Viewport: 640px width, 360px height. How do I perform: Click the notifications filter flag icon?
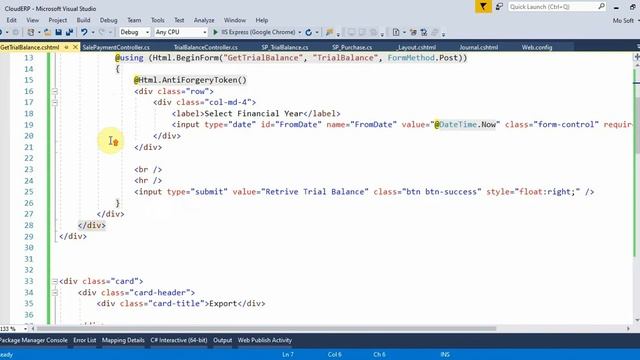pyautogui.click(x=483, y=7)
